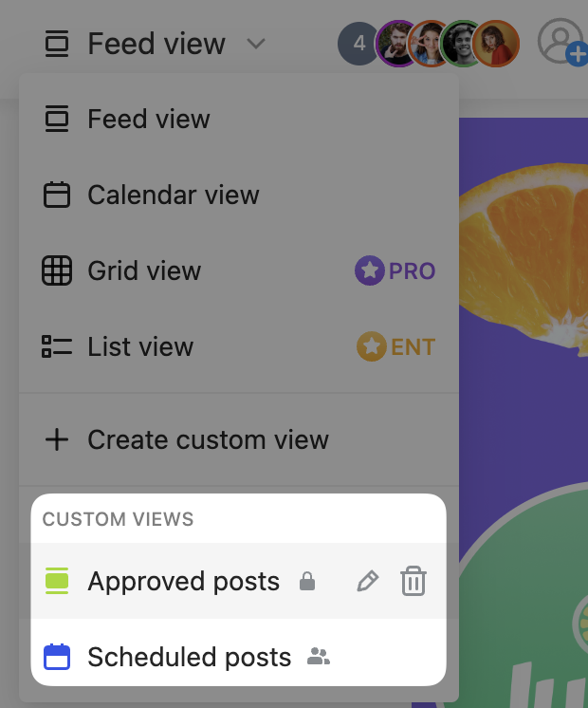Screen dimensions: 588x708
Task: Select Feed view from the menu
Action: coord(149,120)
